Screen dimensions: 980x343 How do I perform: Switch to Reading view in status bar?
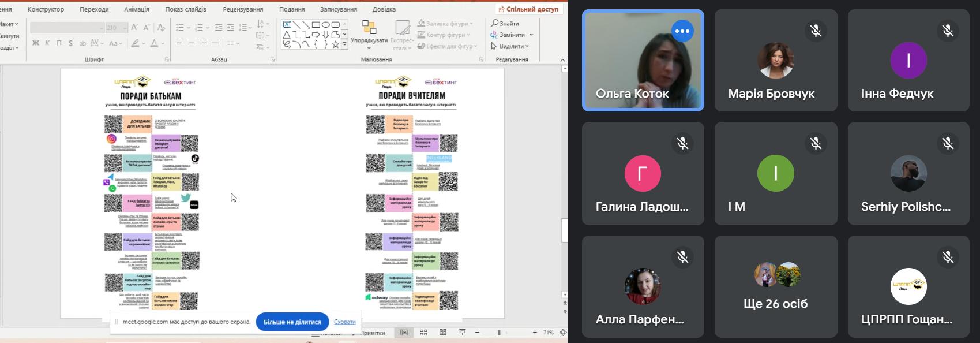click(x=442, y=333)
